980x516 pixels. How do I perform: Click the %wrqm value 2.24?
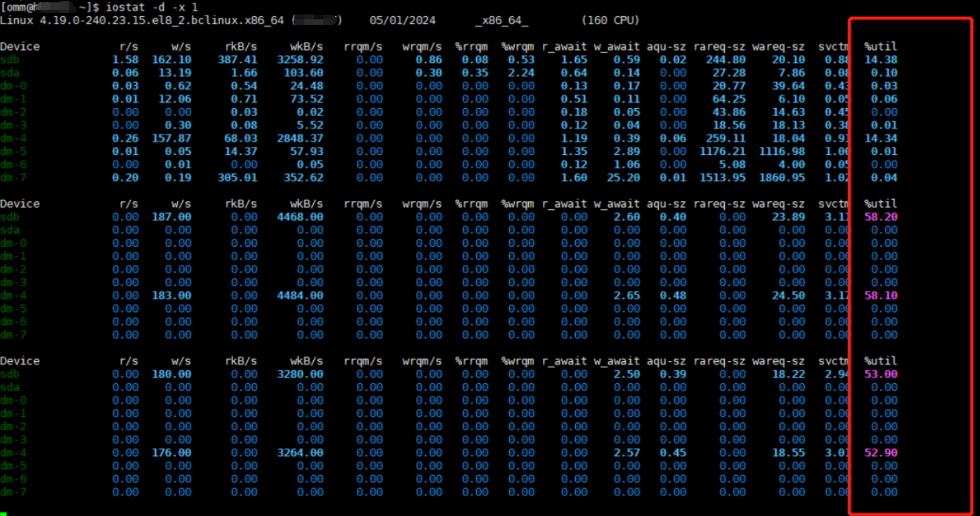tap(521, 73)
